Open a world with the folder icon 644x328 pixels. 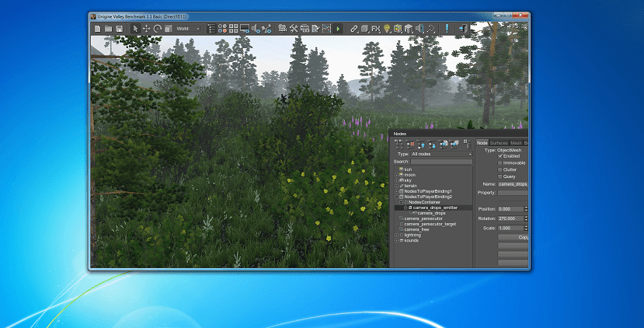click(x=109, y=29)
